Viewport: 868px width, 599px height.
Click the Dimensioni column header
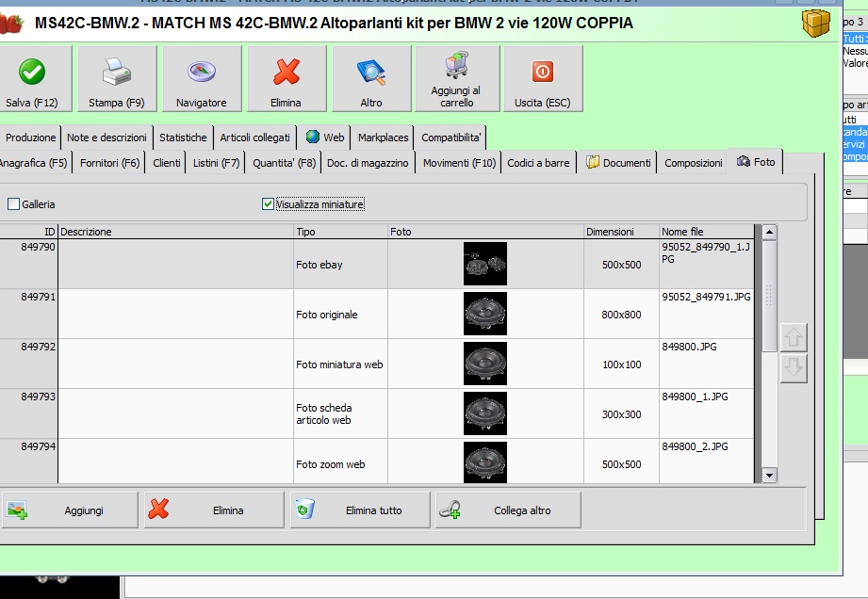click(x=621, y=232)
